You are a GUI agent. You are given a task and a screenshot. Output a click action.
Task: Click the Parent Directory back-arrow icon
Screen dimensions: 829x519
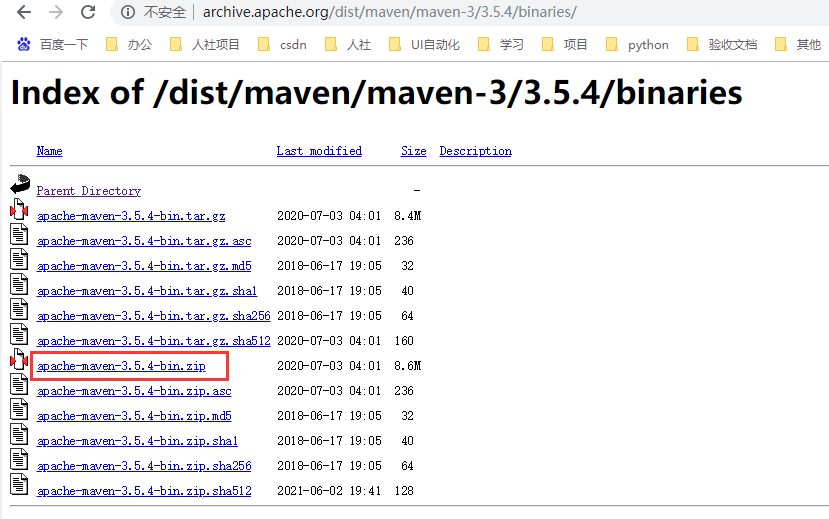pyautogui.click(x=20, y=184)
